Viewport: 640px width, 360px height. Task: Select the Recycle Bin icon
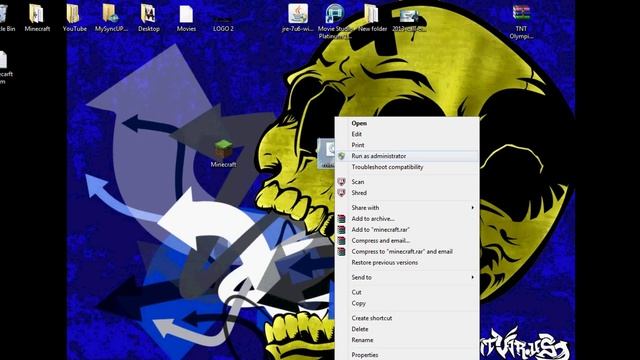(x=4, y=14)
